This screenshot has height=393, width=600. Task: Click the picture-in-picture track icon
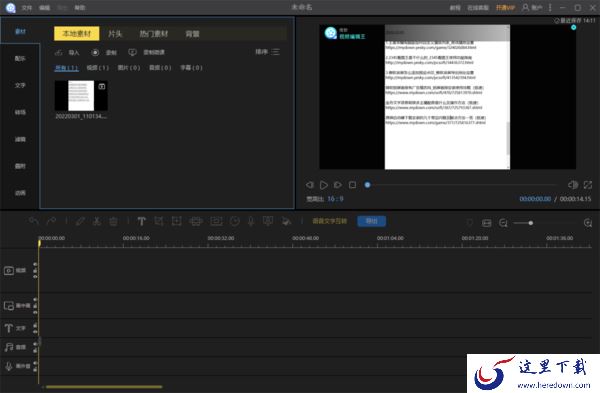(x=9, y=306)
